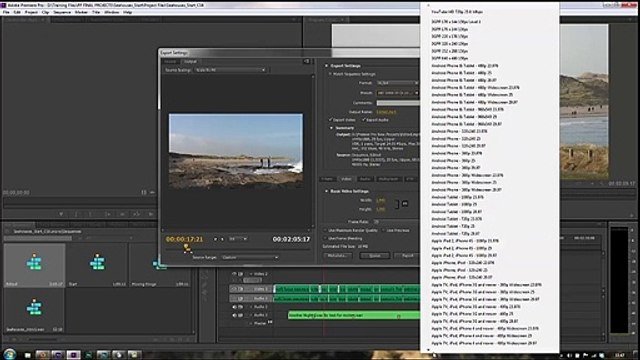
Task: Open the Title menu
Action: [96, 12]
